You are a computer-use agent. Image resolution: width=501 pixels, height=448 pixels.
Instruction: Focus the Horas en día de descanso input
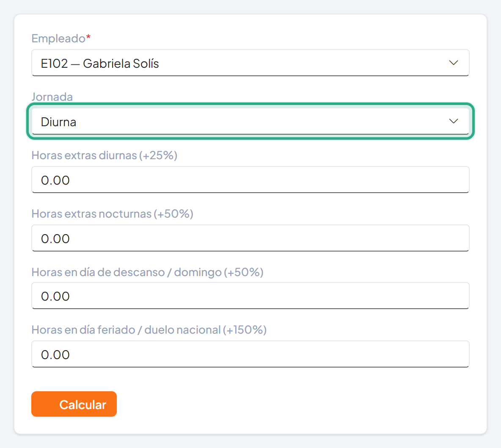pyautogui.click(x=250, y=296)
